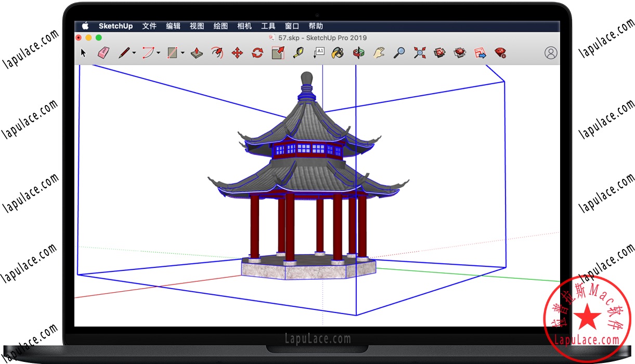The width and height of the screenshot is (635, 364).
Task: Open the Rectangle shape tool dropdown arrow
Action: pos(182,53)
